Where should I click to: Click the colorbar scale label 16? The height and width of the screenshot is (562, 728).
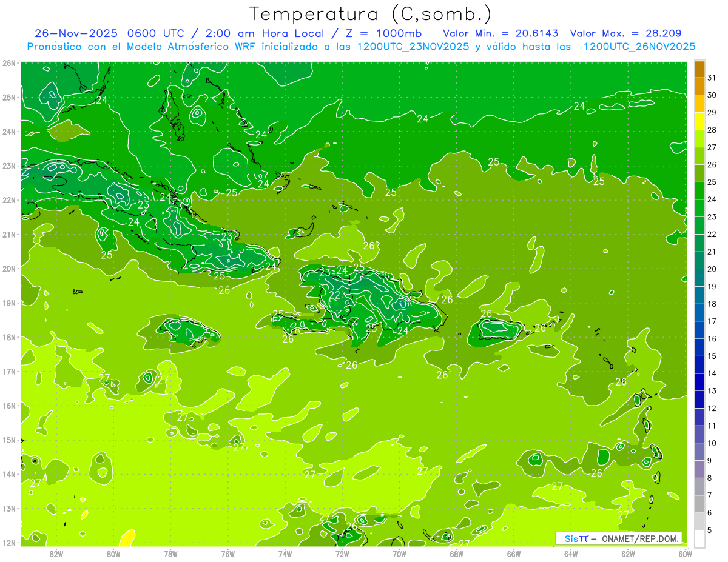[712, 339]
